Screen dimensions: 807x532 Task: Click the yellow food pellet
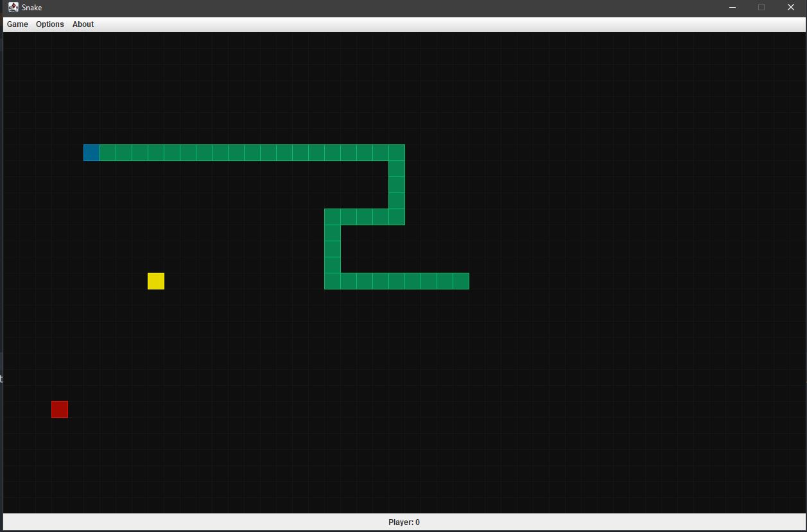point(155,281)
